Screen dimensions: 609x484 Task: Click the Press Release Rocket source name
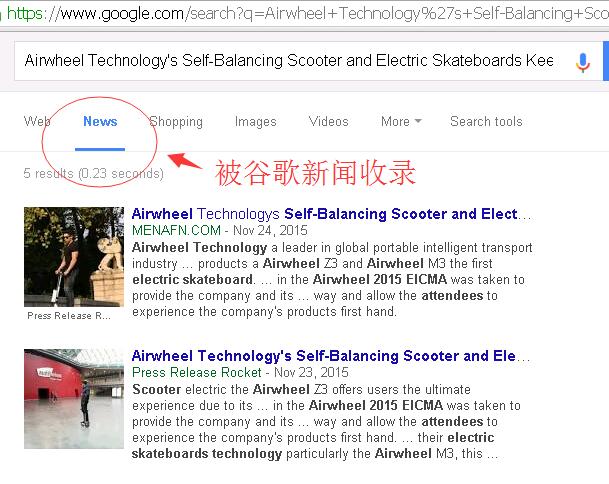[197, 373]
